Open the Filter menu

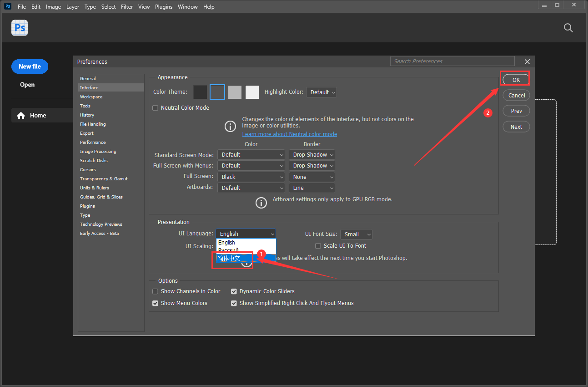pyautogui.click(x=127, y=7)
